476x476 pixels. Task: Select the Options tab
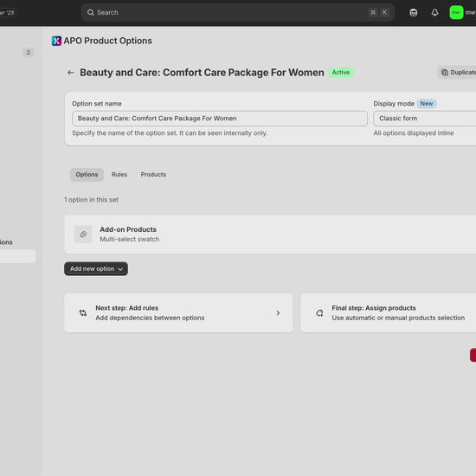tap(87, 175)
